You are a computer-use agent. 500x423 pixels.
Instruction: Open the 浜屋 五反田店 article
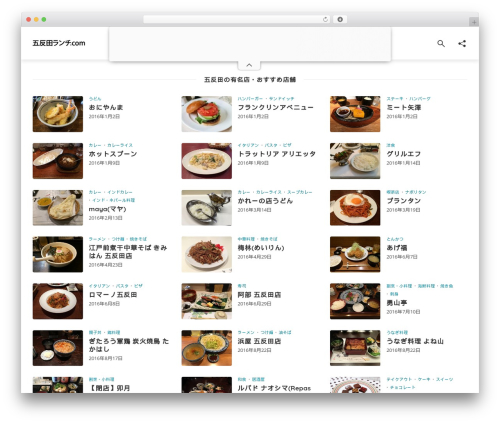(x=259, y=341)
